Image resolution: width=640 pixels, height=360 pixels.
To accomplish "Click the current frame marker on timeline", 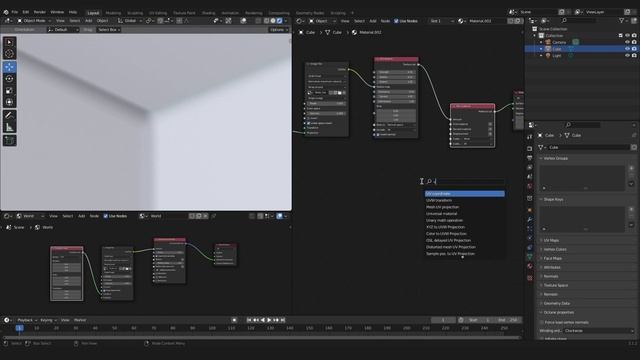I will point(19,328).
